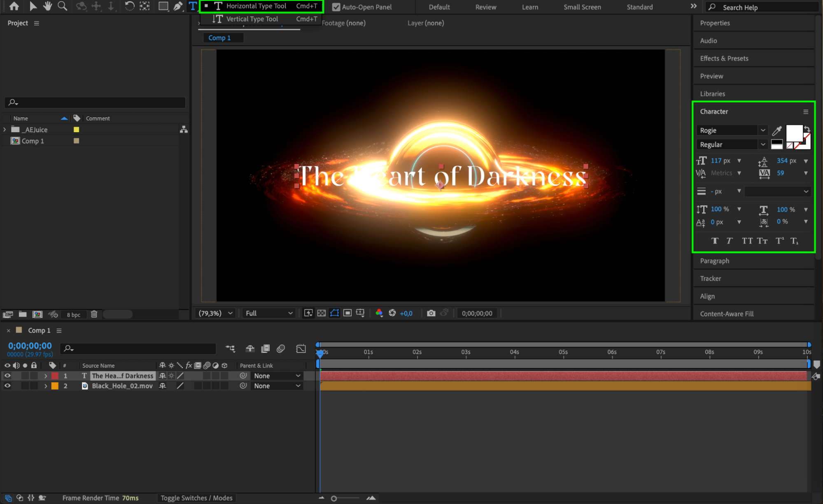Toggle Auto-Open Panel checkbox
823x504 pixels.
pos(336,7)
